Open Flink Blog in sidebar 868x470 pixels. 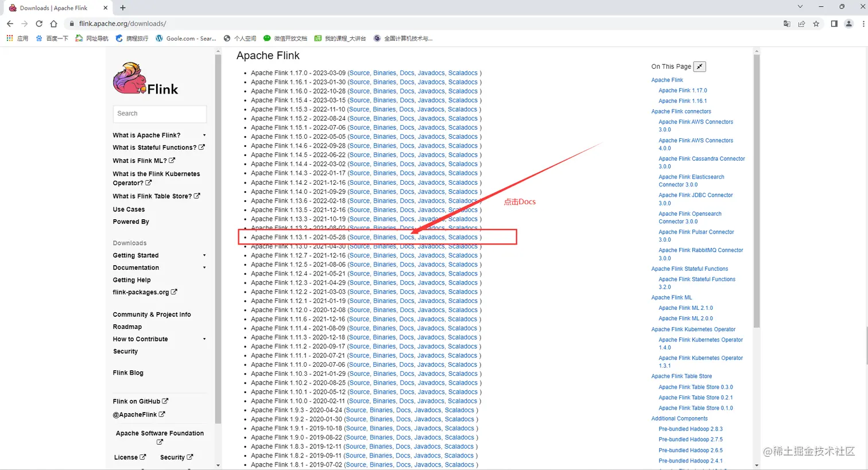point(128,372)
